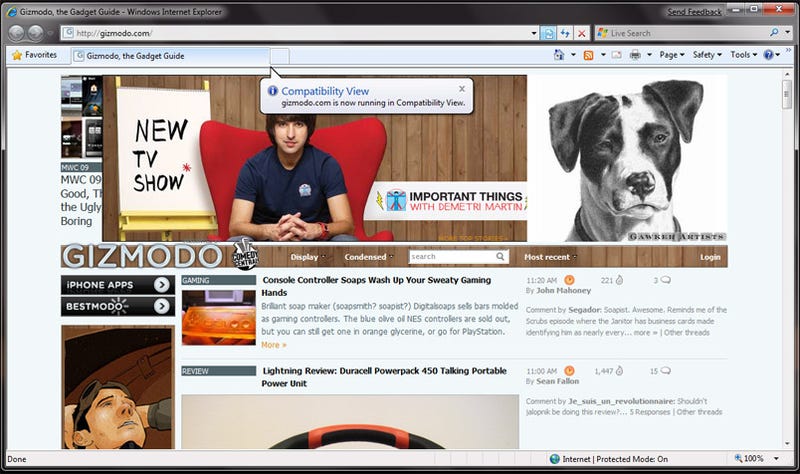Click the orange More » link

pyautogui.click(x=274, y=345)
